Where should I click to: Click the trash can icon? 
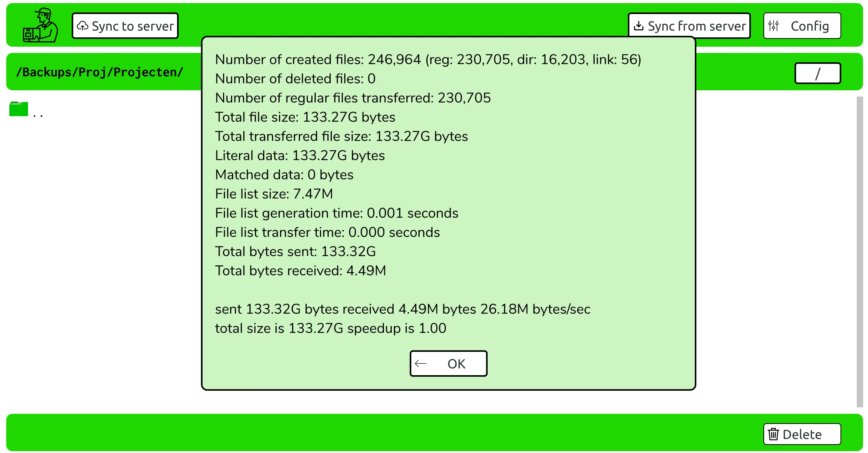tap(773, 434)
